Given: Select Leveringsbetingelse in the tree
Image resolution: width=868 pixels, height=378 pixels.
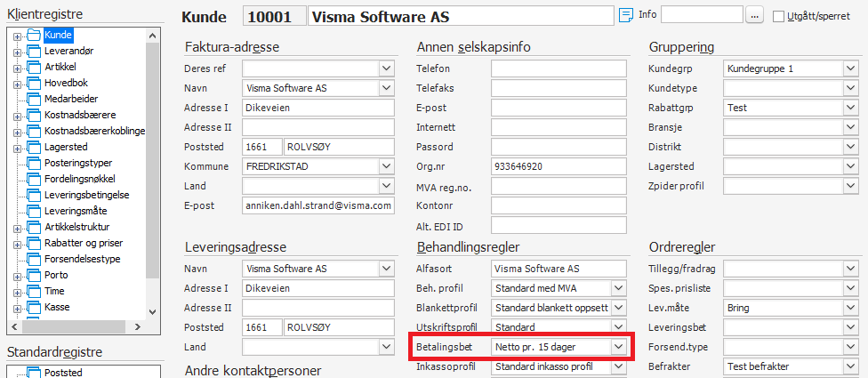Looking at the screenshot, I should click(x=87, y=196).
